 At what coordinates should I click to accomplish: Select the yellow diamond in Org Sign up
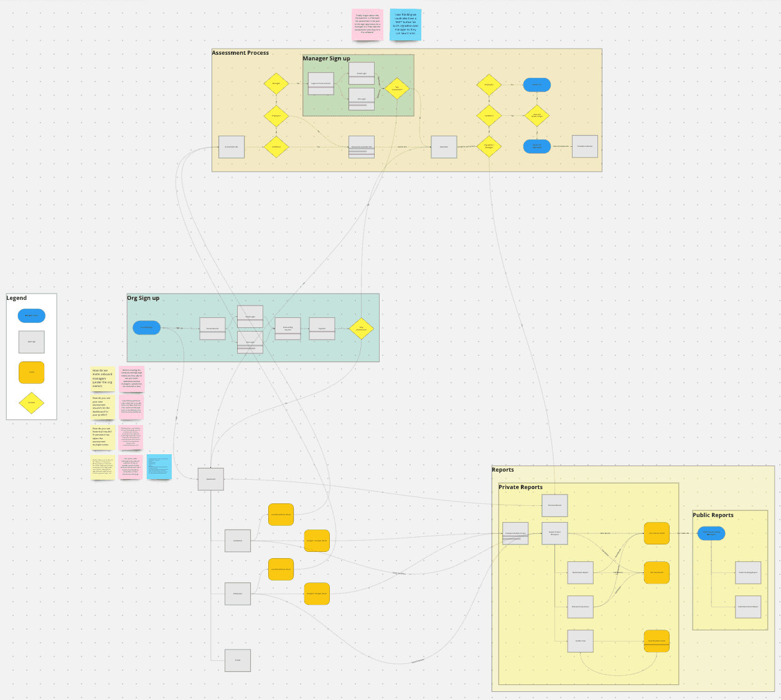pos(361,329)
